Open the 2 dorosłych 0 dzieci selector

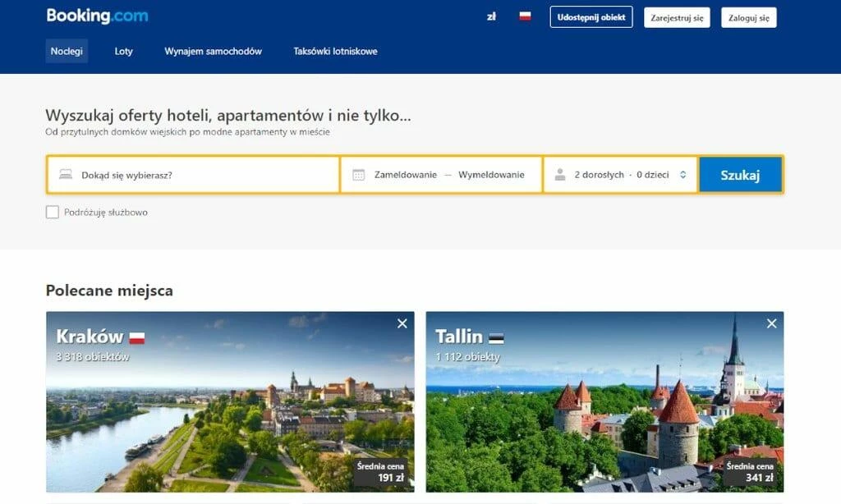pyautogui.click(x=621, y=175)
